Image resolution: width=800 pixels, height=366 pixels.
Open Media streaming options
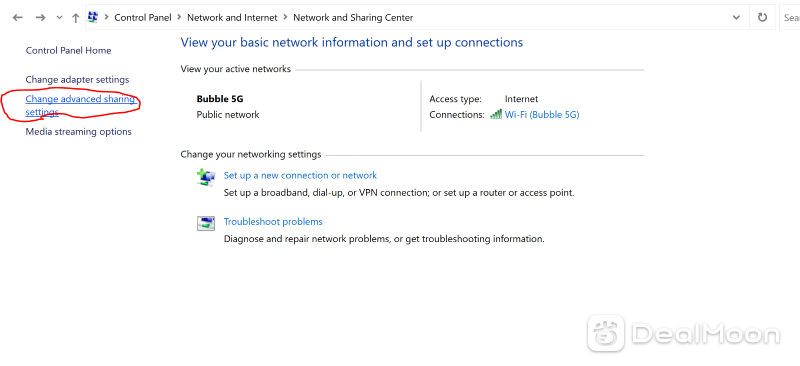coord(79,132)
